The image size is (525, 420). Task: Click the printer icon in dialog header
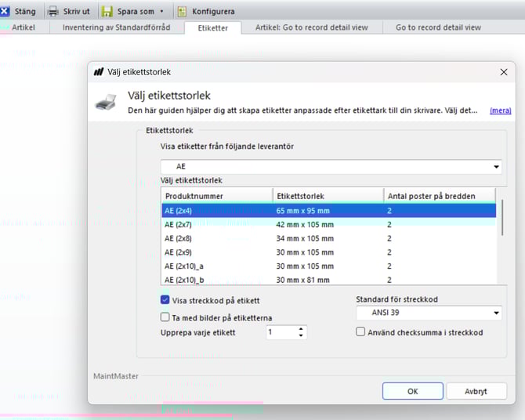[x=106, y=102]
